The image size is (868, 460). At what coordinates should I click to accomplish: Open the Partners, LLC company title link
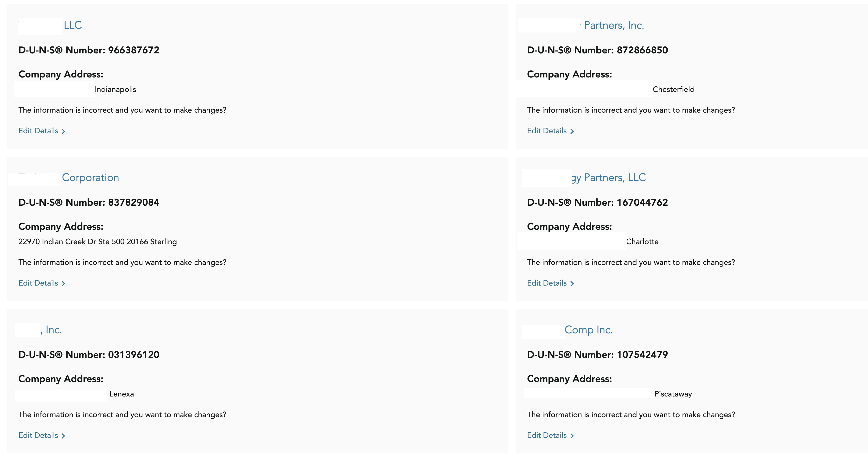tap(614, 178)
